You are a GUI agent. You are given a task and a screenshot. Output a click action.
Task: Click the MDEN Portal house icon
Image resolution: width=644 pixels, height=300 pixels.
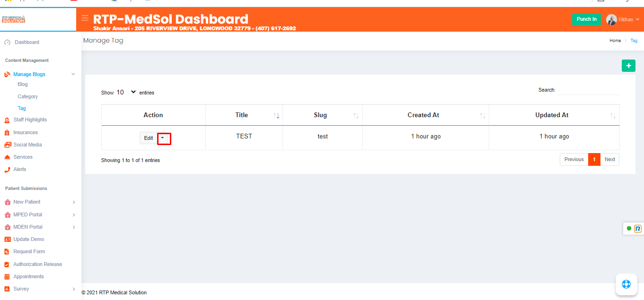pos(7,227)
